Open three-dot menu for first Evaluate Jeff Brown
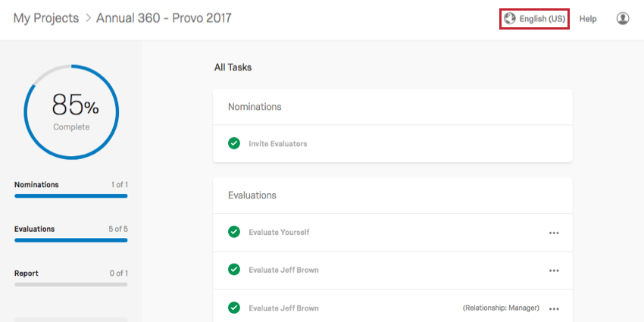The width and height of the screenshot is (644, 322). [554, 270]
